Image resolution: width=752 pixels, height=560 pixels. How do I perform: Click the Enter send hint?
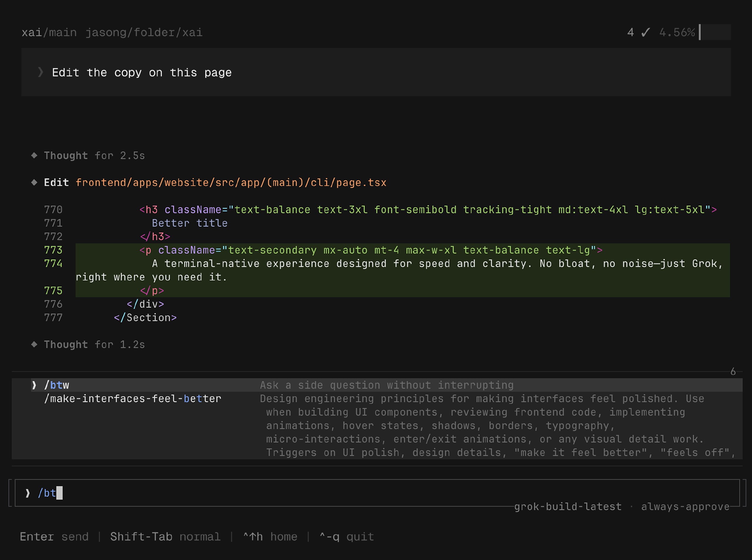tap(54, 537)
